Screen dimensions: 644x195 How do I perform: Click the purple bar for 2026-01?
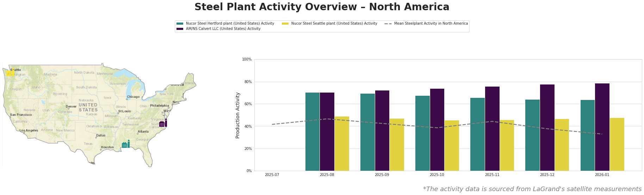pyautogui.click(x=602, y=127)
